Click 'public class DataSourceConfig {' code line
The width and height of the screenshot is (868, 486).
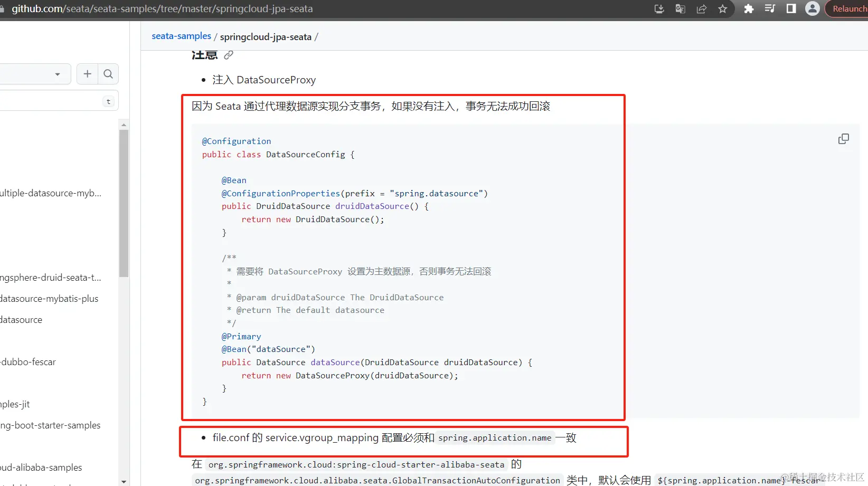[x=278, y=155]
